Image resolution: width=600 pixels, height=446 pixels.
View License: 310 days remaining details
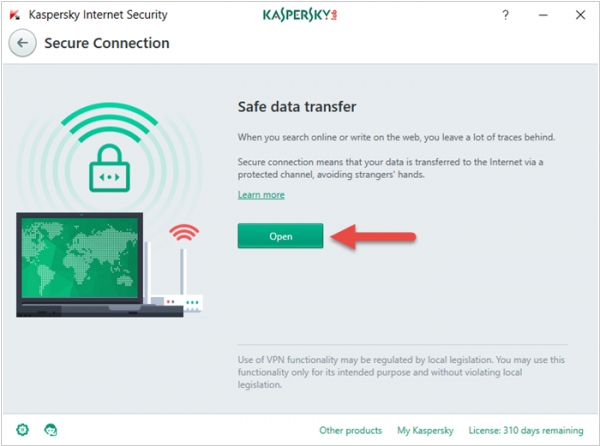526,430
